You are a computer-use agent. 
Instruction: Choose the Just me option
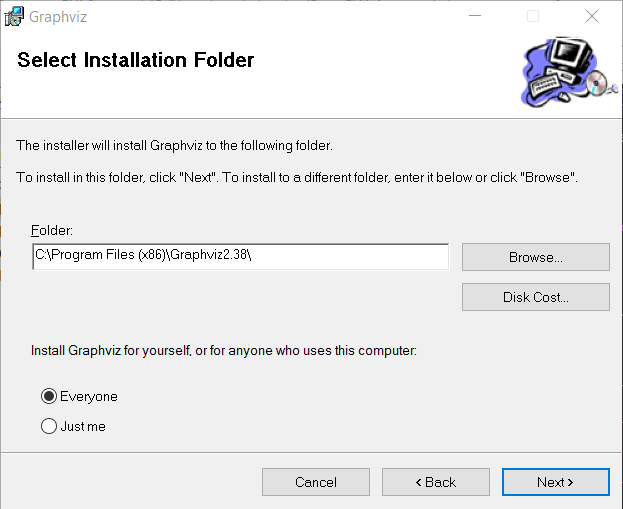[49, 427]
